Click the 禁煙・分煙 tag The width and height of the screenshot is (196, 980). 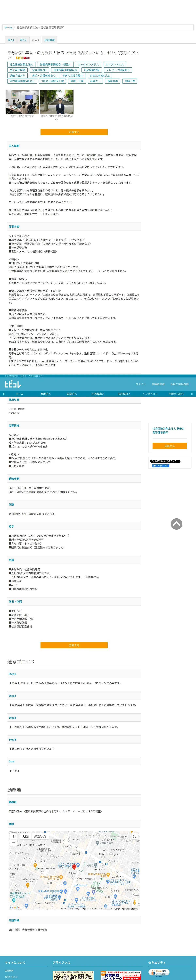point(77,81)
